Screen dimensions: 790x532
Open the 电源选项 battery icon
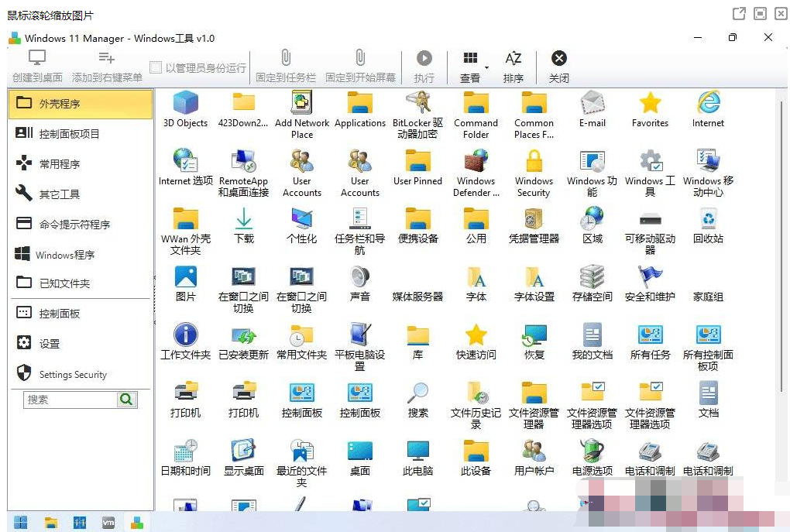point(592,457)
